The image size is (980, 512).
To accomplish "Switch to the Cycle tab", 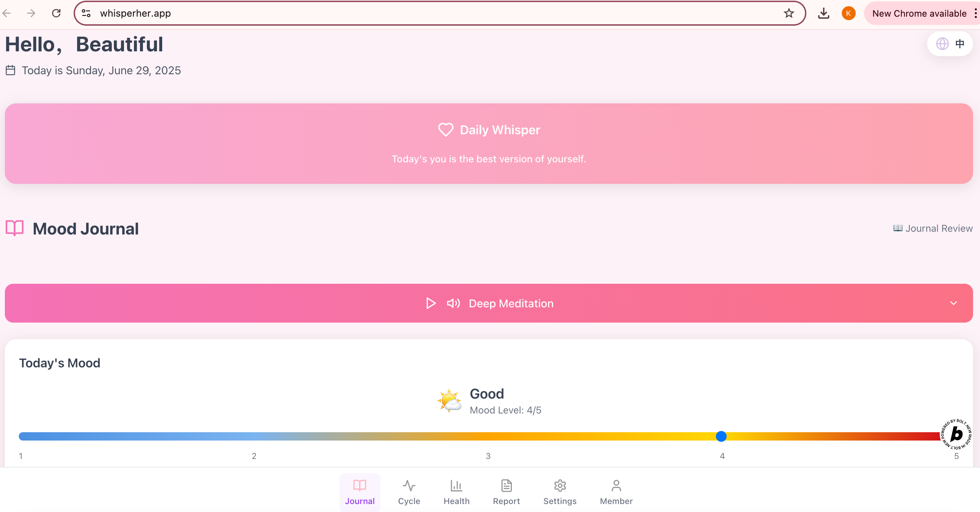I will [x=409, y=492].
